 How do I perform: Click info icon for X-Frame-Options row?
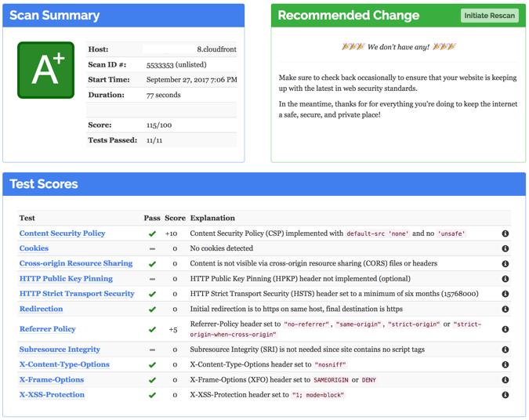(505, 380)
